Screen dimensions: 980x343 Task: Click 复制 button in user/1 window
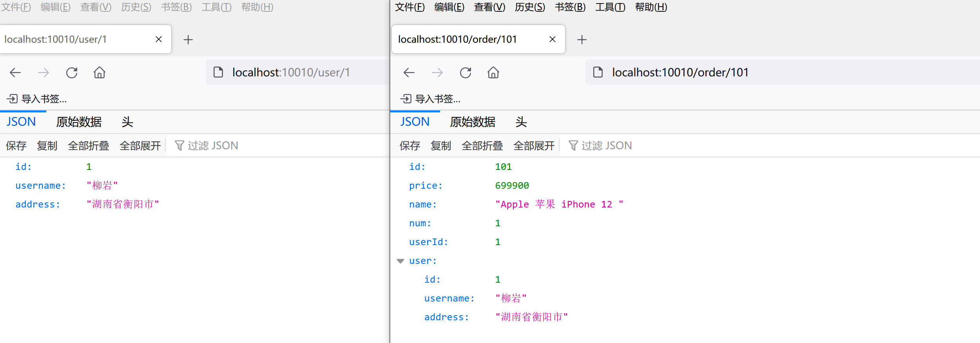click(x=47, y=146)
